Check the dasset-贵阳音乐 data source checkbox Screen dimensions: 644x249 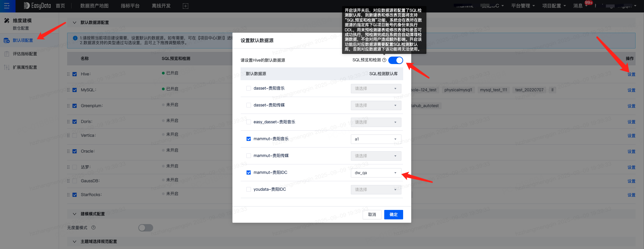click(x=249, y=88)
